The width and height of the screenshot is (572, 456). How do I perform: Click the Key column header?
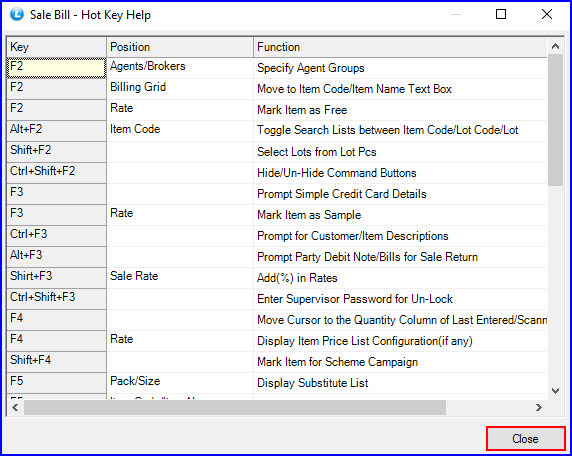pyautogui.click(x=57, y=47)
